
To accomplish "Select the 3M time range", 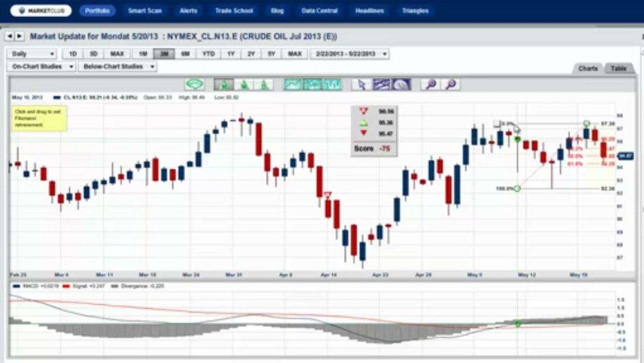I will pyautogui.click(x=164, y=54).
